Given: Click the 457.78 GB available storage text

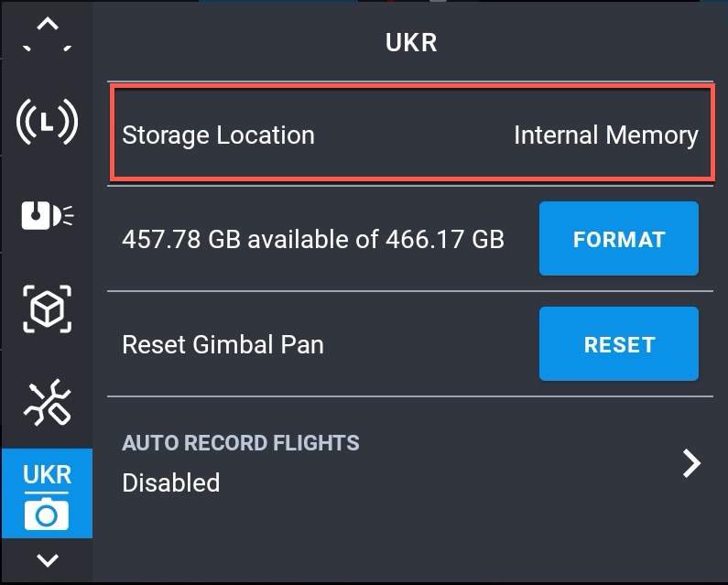Looking at the screenshot, I should coord(313,240).
